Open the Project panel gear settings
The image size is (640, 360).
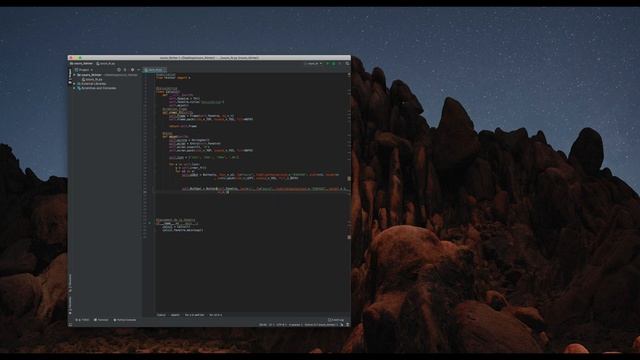pos(132,70)
